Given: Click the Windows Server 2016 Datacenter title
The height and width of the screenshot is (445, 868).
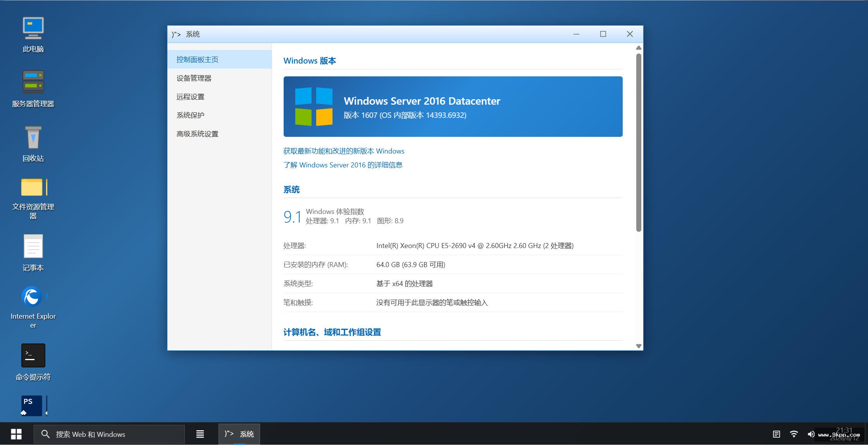Looking at the screenshot, I should coord(422,101).
